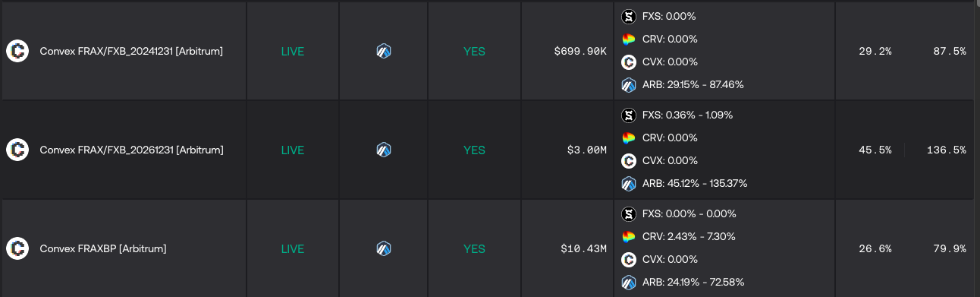Click the Arbitrum chain icon in FRAX/FXB_20241231 row
980x297 pixels.
384,52
